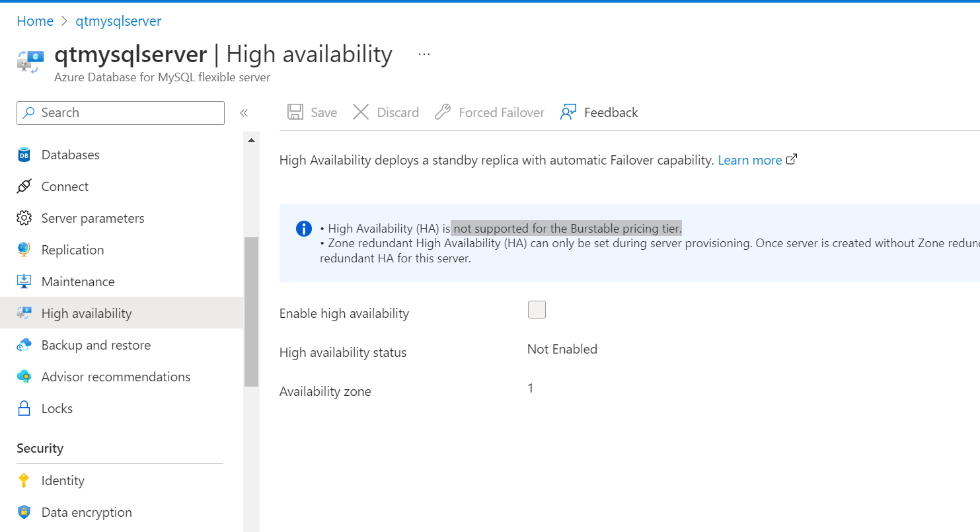Click the Connect plug icon

[24, 186]
